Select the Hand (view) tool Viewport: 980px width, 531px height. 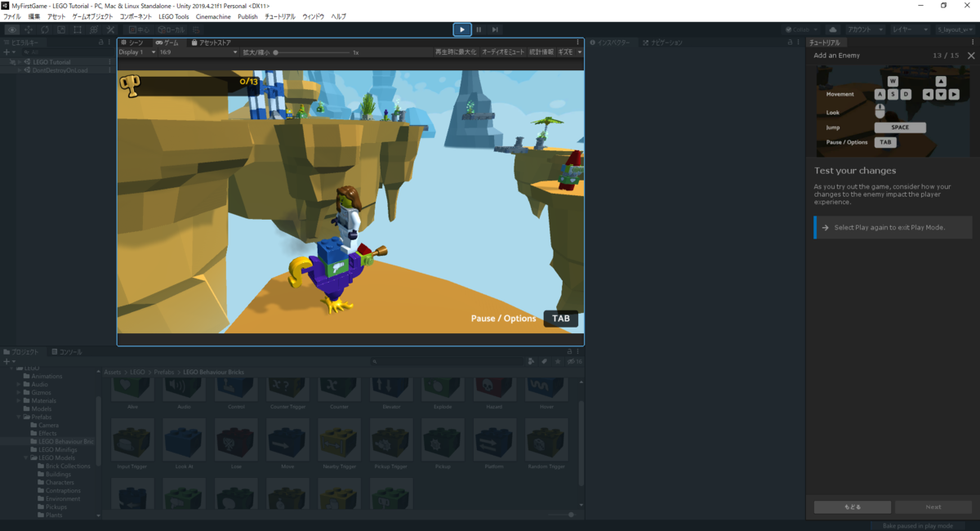point(13,29)
